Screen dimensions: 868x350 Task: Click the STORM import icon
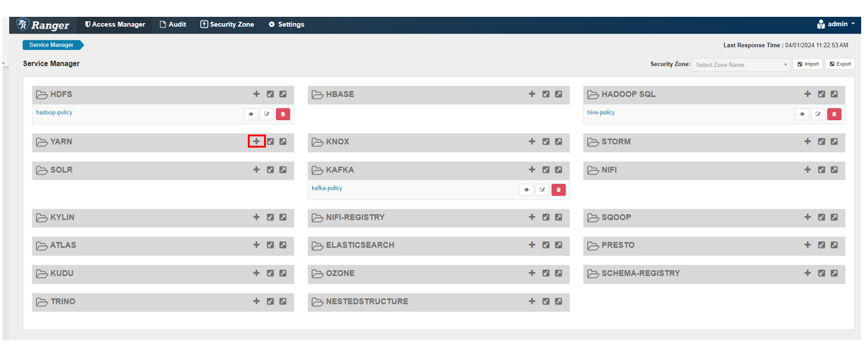pos(821,141)
